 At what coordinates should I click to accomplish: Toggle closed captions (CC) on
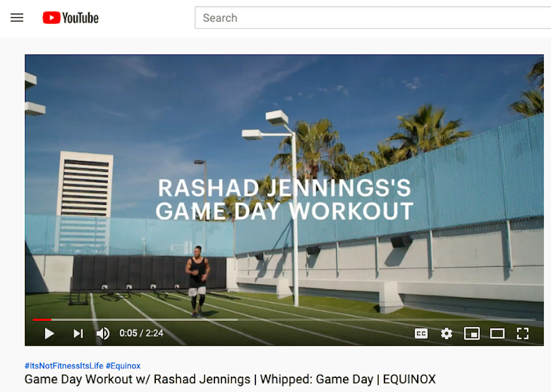pos(421,333)
